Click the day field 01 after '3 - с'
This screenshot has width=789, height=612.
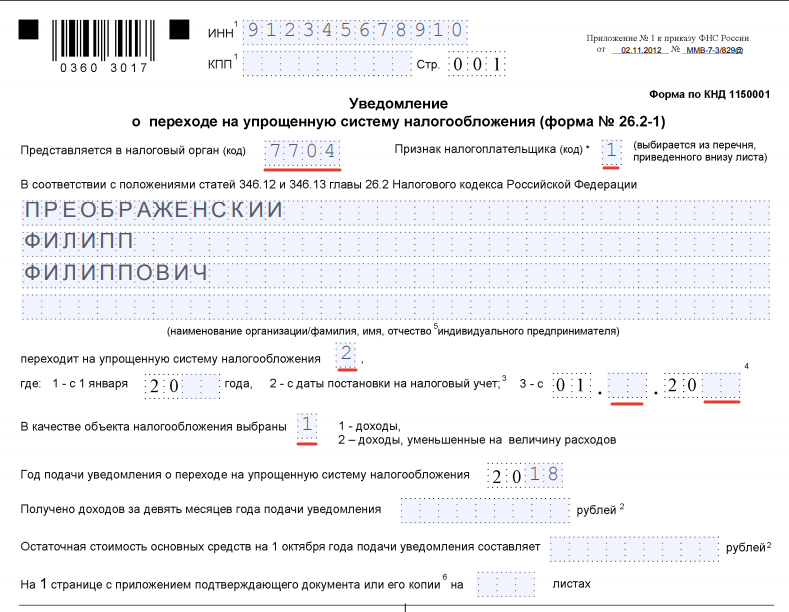click(x=572, y=386)
